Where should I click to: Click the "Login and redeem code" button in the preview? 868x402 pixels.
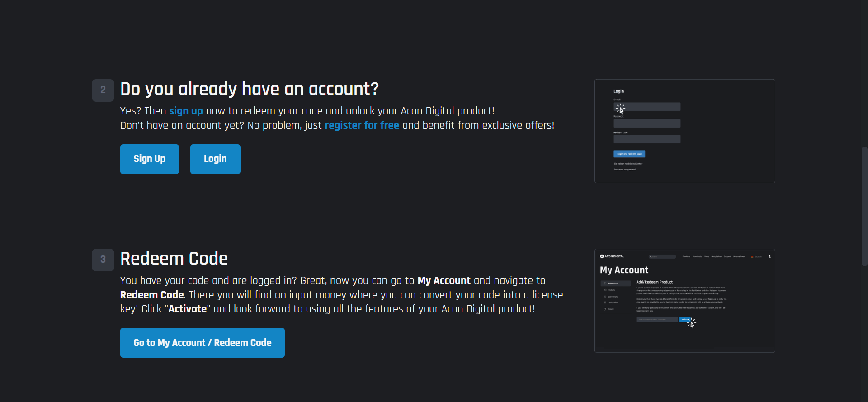click(629, 154)
